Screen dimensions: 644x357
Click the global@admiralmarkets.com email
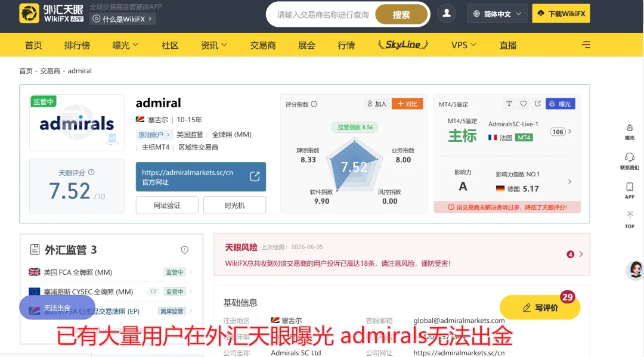pyautogui.click(x=459, y=321)
